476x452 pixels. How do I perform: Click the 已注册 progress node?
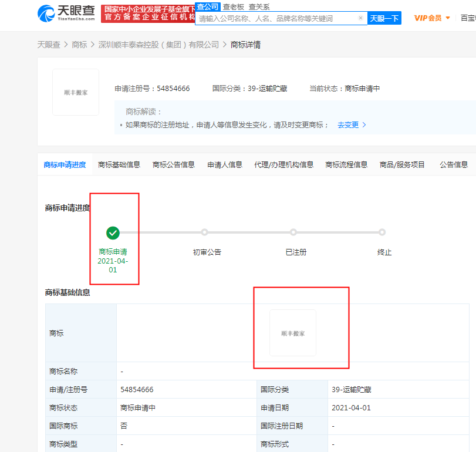pos(293,232)
